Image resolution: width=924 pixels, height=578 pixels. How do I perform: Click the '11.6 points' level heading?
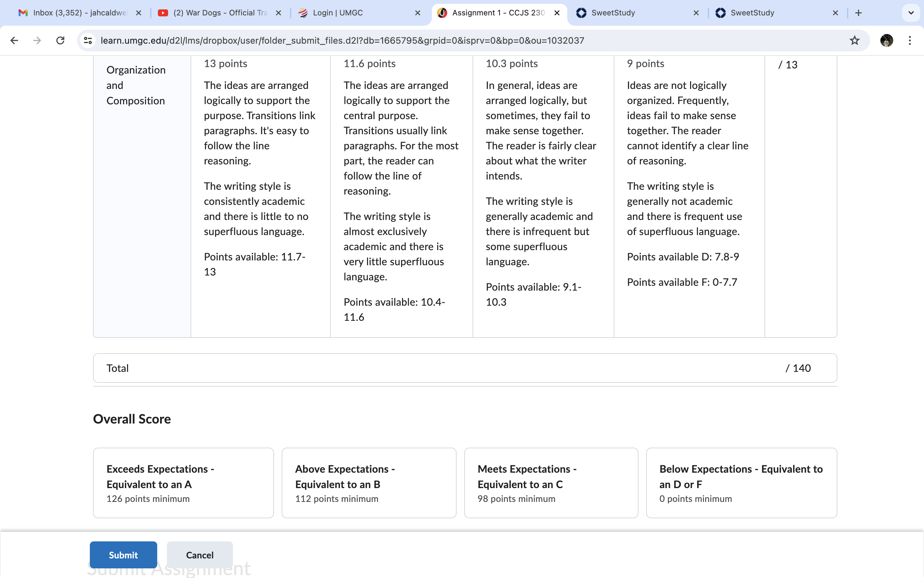pyautogui.click(x=370, y=64)
